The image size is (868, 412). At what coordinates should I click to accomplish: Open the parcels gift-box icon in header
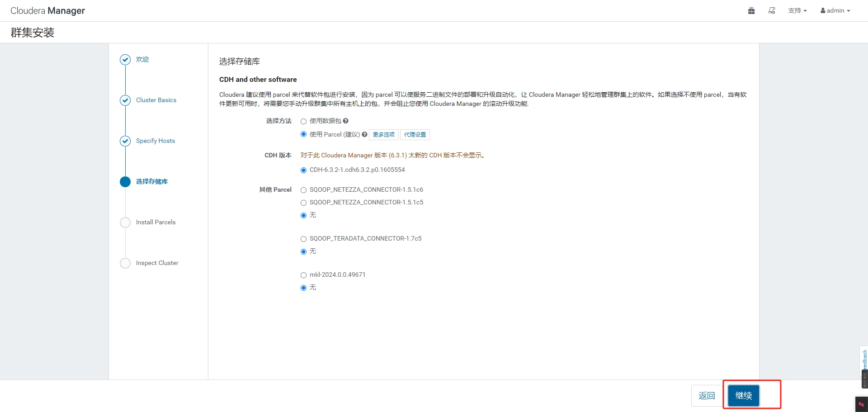point(751,10)
